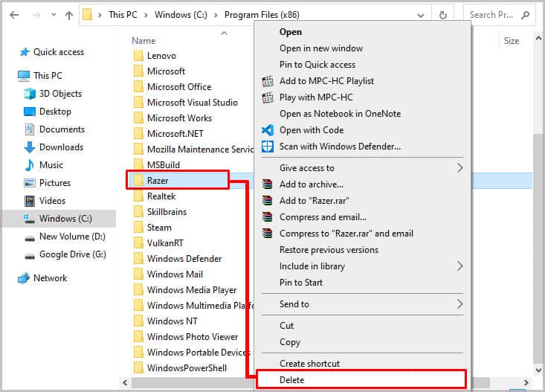
Task: Click the Microsoft Office folder icon
Action: click(138, 87)
